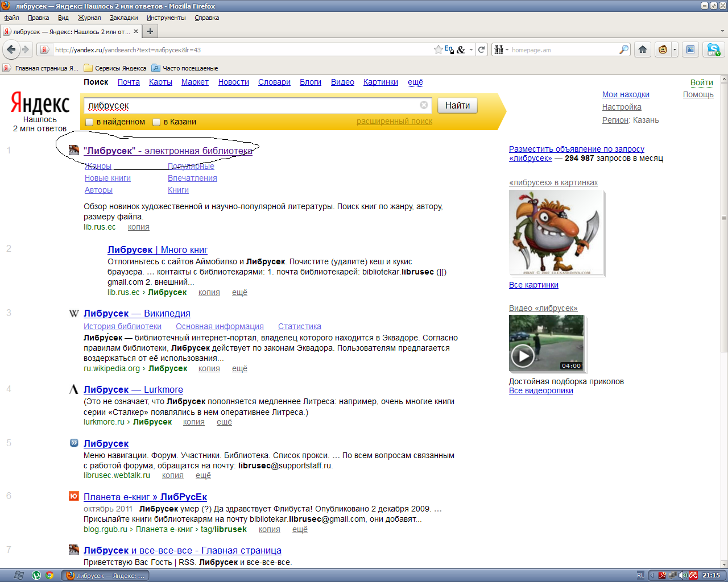Reload the page with the refresh icon

pyautogui.click(x=482, y=49)
